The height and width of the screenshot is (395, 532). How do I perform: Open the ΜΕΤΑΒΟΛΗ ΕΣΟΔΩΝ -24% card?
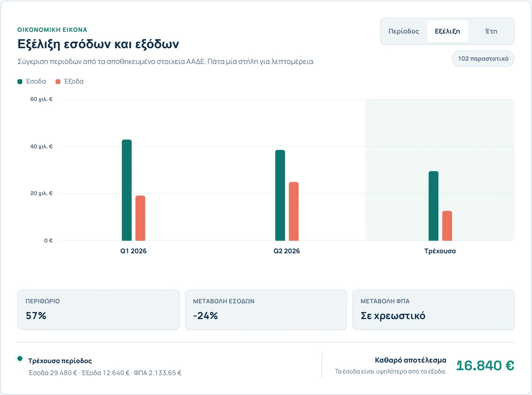click(266, 310)
